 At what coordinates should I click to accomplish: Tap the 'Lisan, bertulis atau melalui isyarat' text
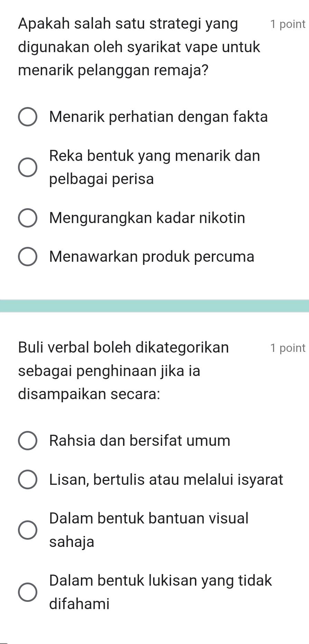(166, 480)
